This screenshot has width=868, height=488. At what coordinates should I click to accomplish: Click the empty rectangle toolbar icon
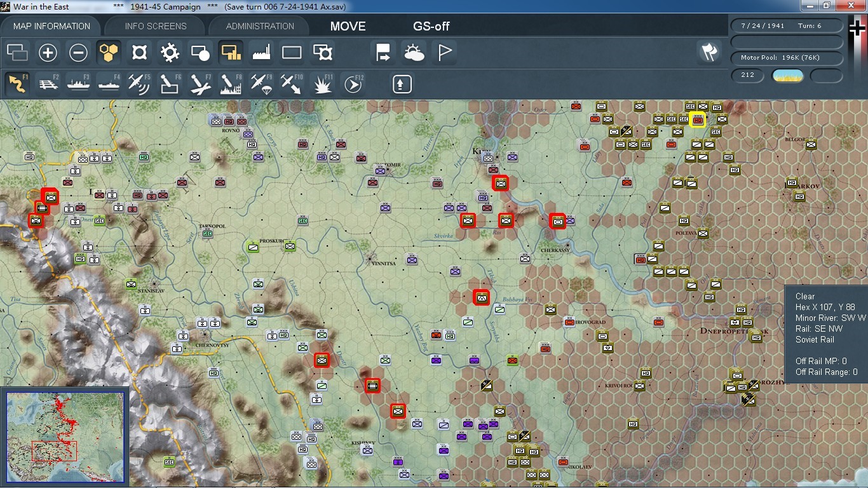pyautogui.click(x=292, y=53)
